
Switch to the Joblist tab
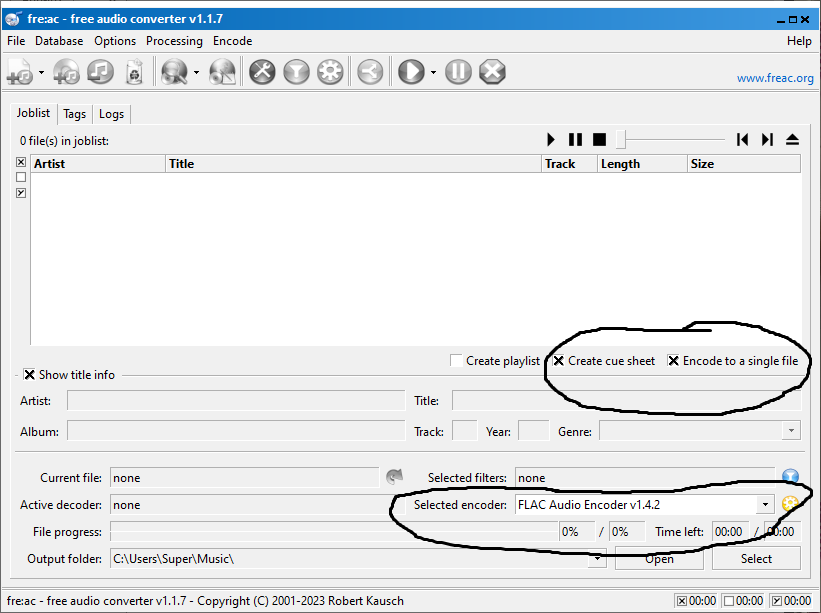(x=34, y=113)
